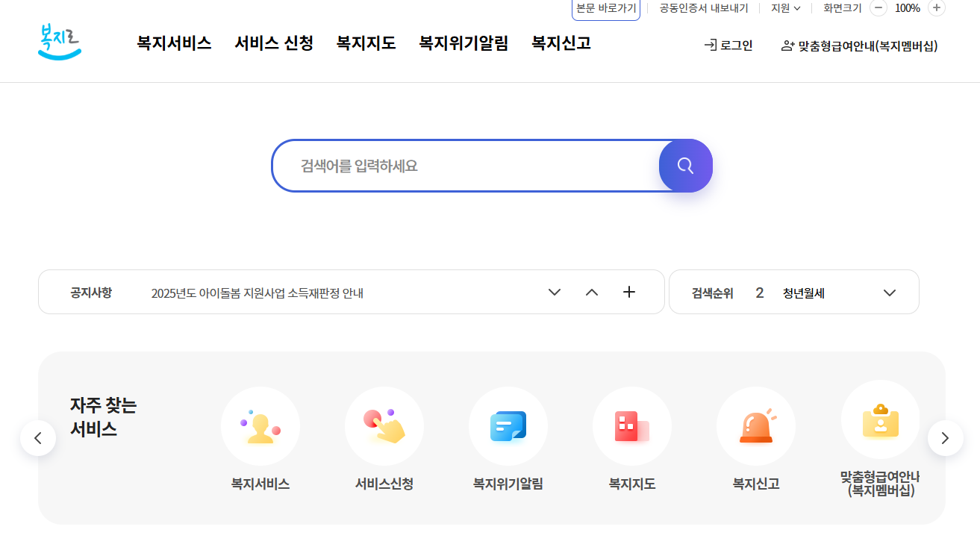Select the 복지서비스 person icon in 자주 찾는 서비스
980x559 pixels.
click(260, 425)
